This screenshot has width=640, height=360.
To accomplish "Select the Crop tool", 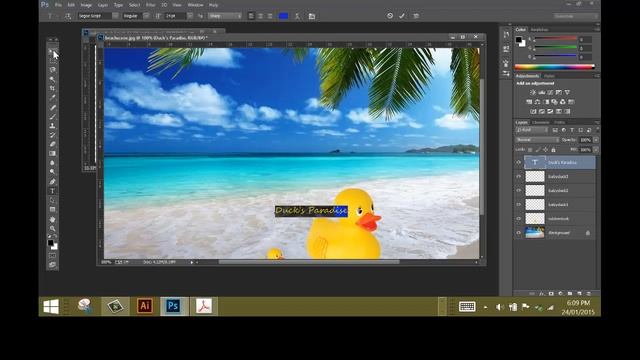I will (52, 88).
